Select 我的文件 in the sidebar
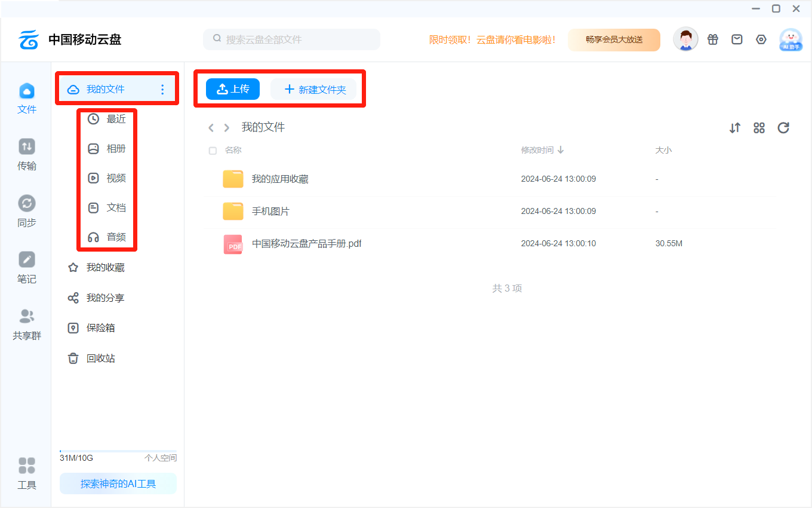 [x=117, y=90]
